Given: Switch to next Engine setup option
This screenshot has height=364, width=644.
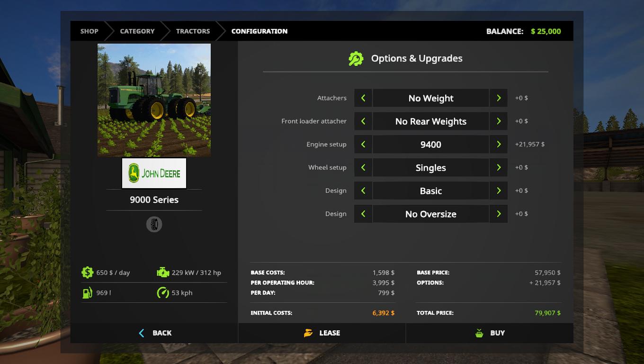Looking at the screenshot, I should 499,145.
